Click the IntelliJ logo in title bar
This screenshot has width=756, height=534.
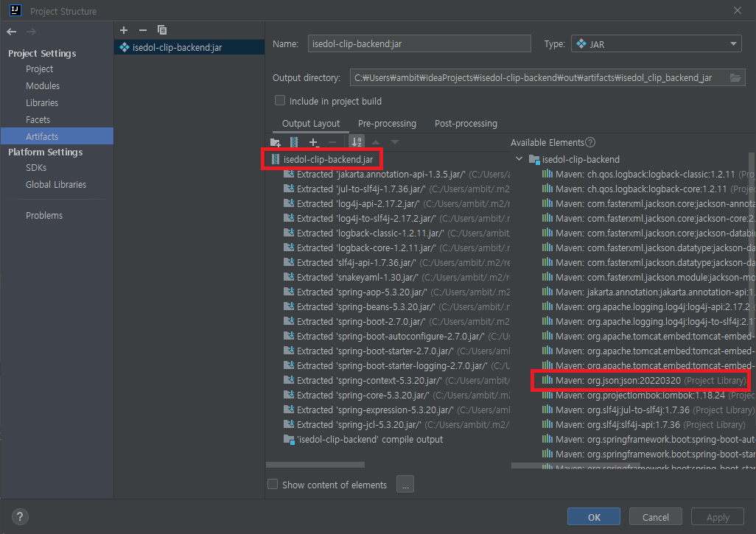[15, 10]
